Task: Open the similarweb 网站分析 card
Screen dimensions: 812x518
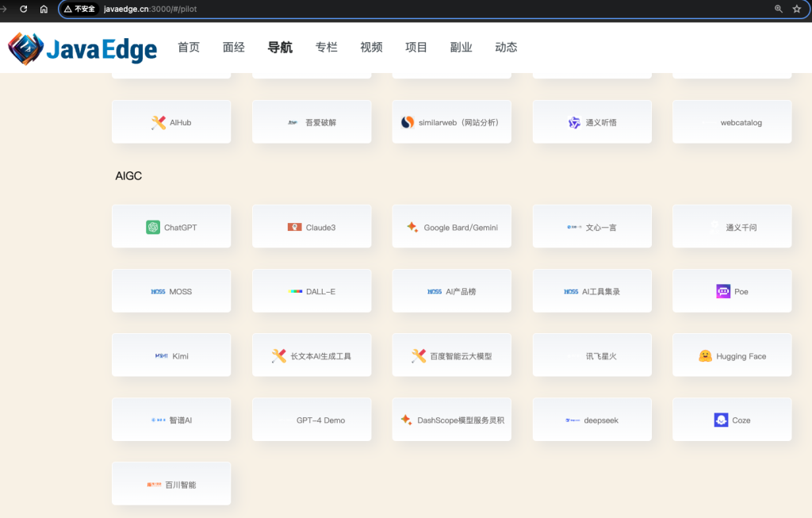Action: click(x=451, y=121)
